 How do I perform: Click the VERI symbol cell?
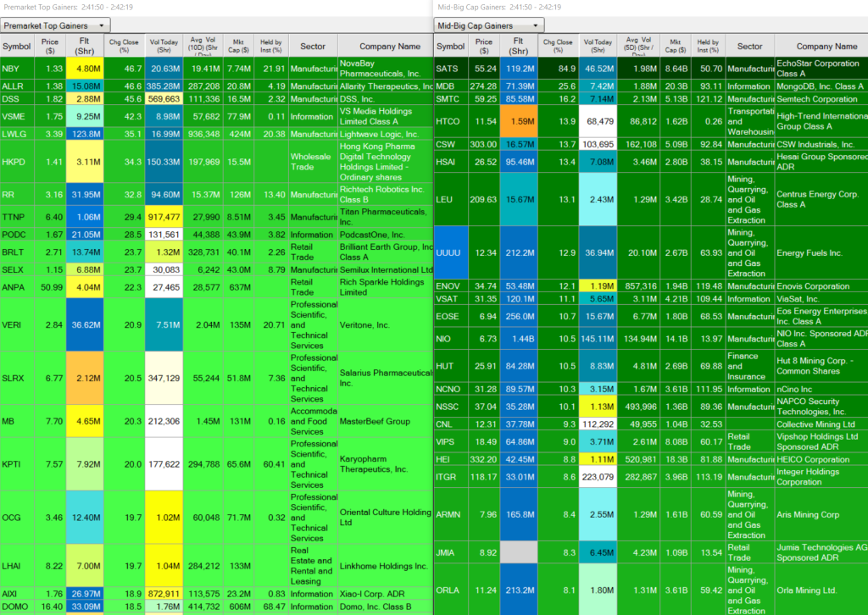pyautogui.click(x=17, y=325)
